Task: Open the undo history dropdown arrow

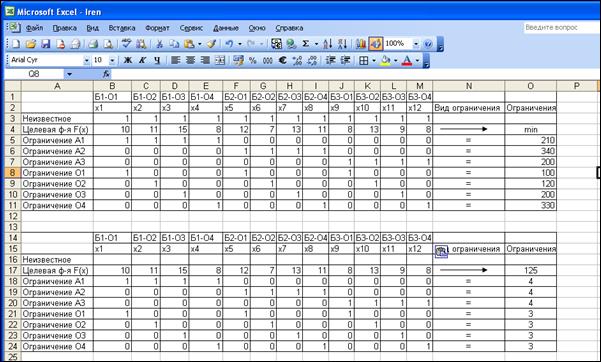Action: click(x=240, y=44)
